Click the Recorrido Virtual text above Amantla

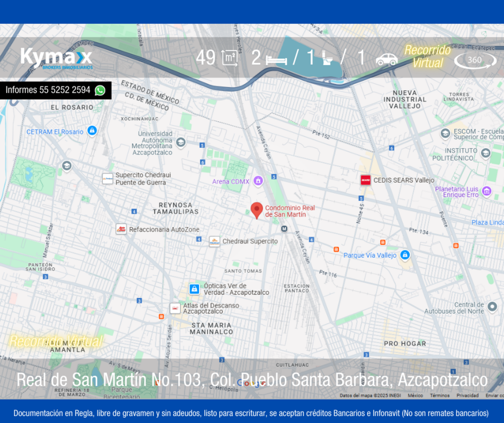[x=55, y=341]
